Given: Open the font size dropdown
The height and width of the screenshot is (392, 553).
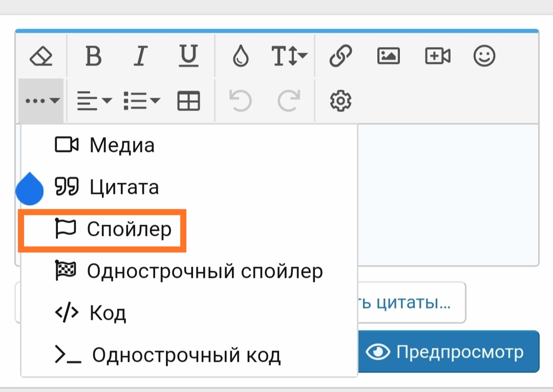Looking at the screenshot, I should [x=289, y=56].
